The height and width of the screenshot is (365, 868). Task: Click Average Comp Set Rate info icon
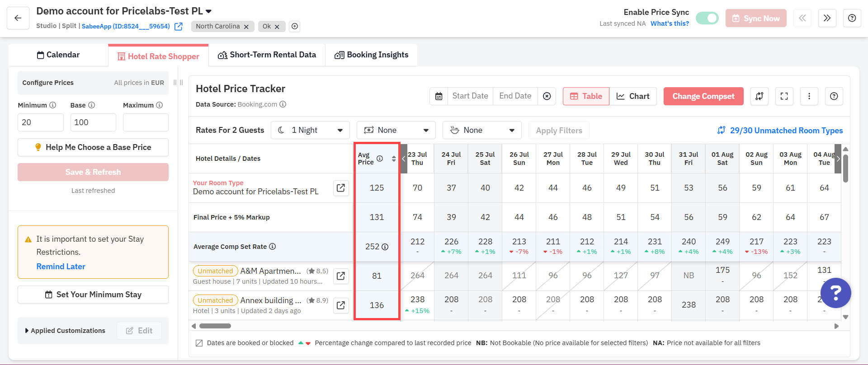point(272,247)
